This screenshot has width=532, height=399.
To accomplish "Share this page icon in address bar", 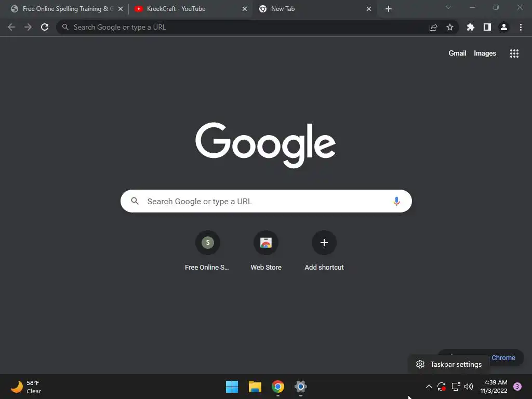I will pos(433,27).
